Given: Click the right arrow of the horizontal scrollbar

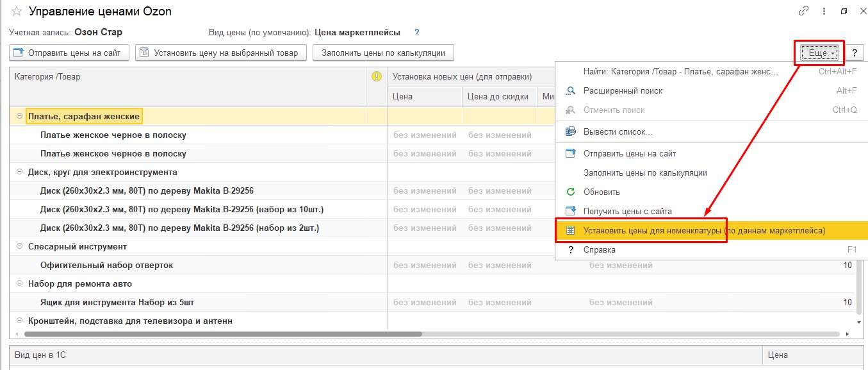Looking at the screenshot, I should pyautogui.click(x=847, y=334).
